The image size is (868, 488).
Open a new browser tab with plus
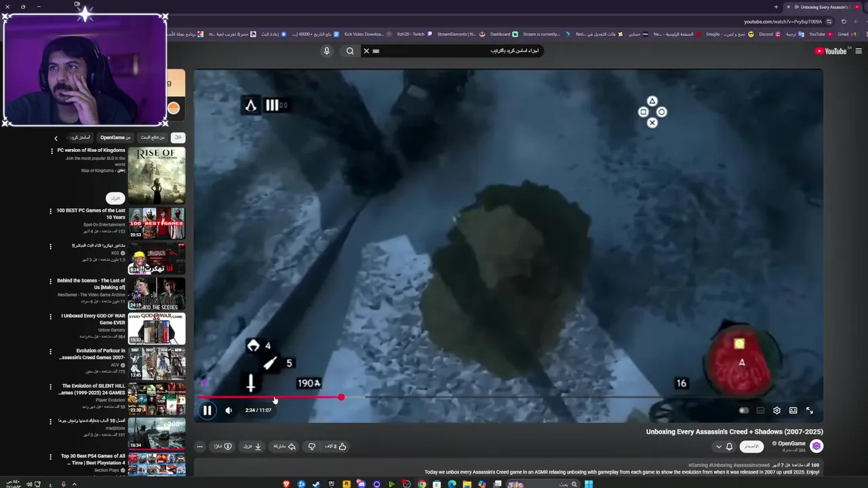tap(776, 7)
